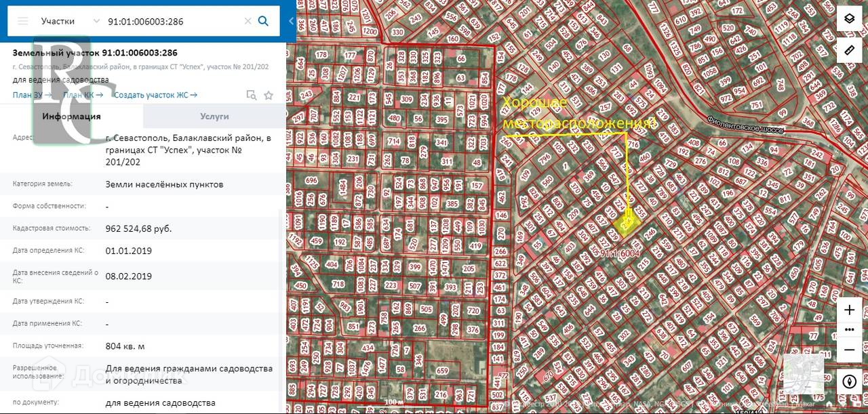
Task: Click the date value 01.01.2019
Action: [x=129, y=251]
